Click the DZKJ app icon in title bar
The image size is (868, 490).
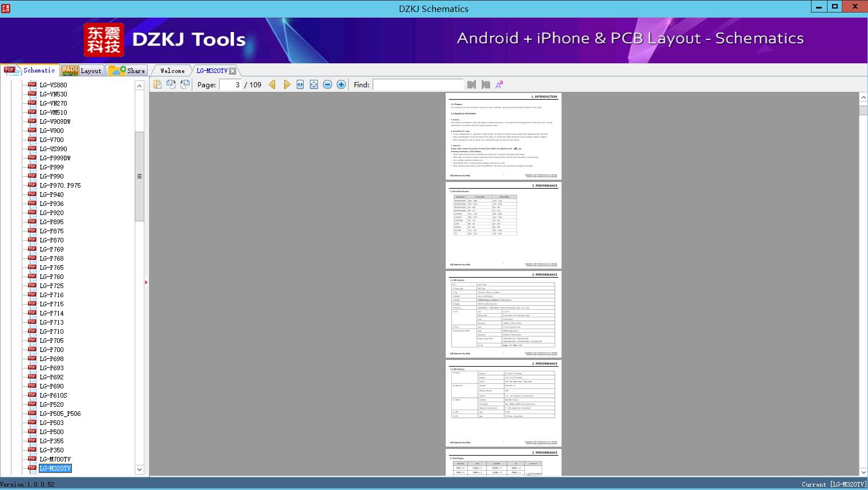pyautogui.click(x=6, y=9)
